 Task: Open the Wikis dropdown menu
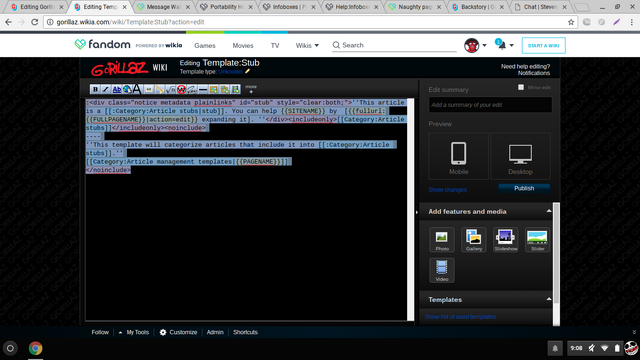coord(307,45)
